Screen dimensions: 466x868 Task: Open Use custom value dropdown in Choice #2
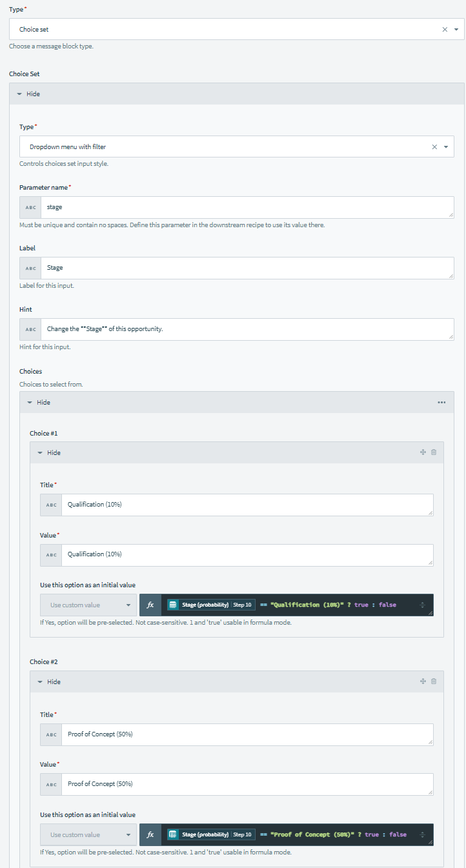(88, 834)
